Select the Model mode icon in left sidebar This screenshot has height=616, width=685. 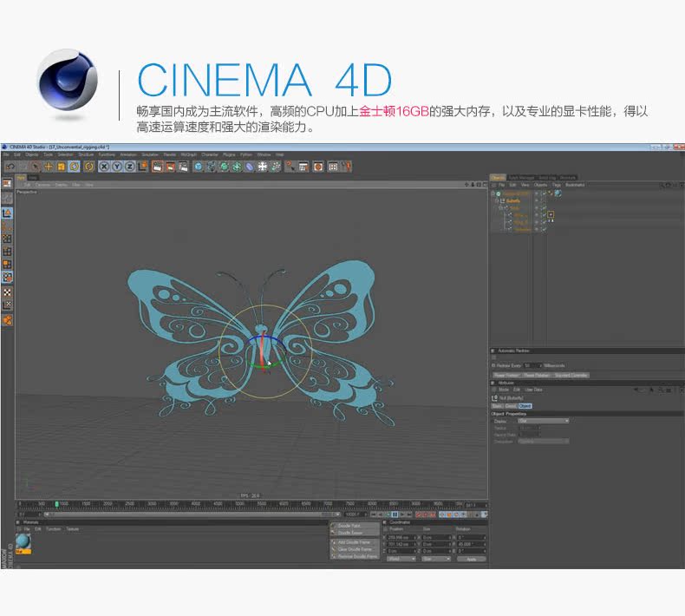click(7, 213)
